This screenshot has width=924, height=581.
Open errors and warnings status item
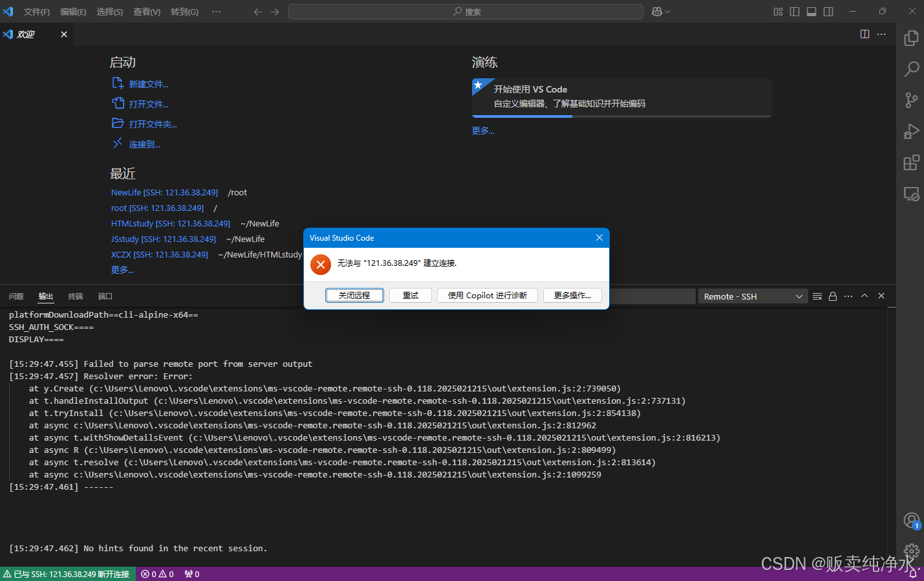coord(158,575)
